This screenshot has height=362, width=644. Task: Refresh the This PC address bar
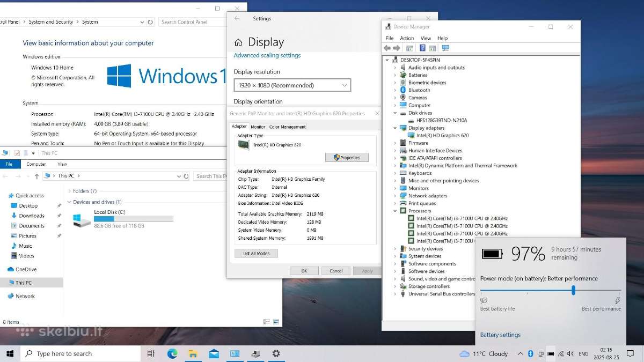coord(186,176)
